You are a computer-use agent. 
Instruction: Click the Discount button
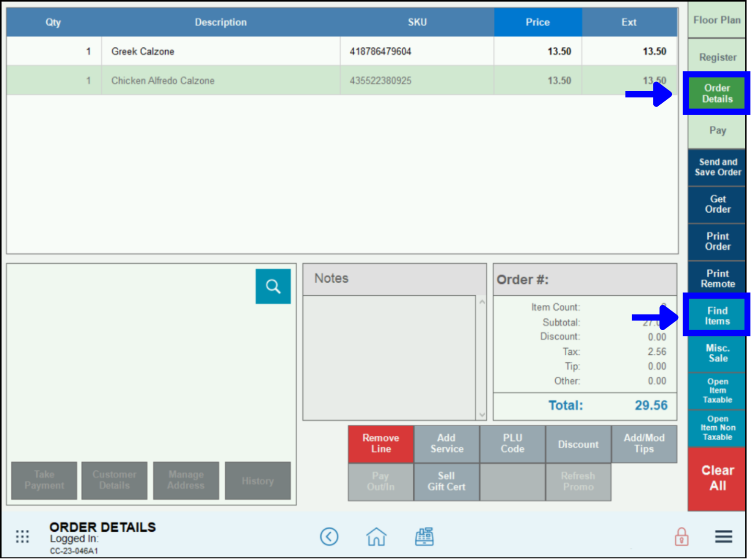pyautogui.click(x=578, y=444)
